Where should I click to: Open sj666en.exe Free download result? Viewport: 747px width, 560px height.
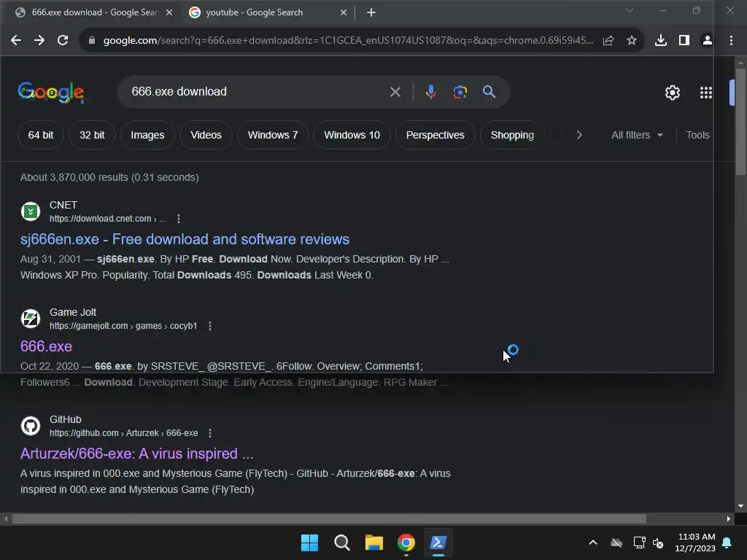tap(185, 239)
